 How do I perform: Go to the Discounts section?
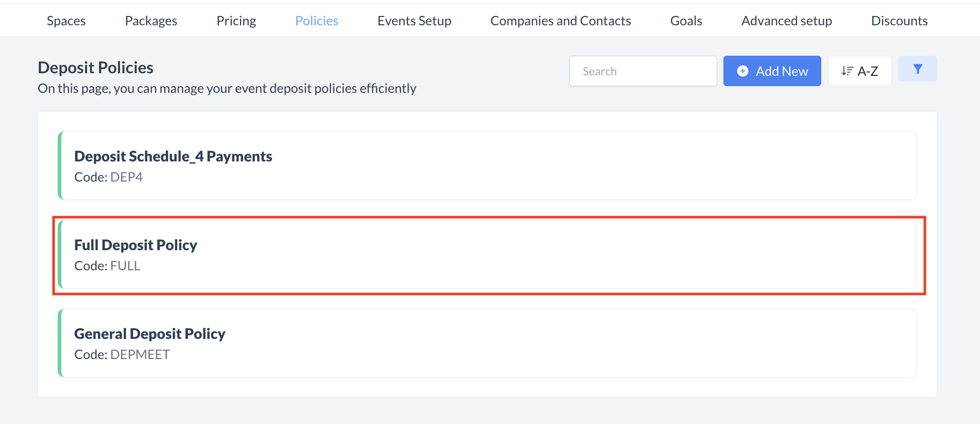(x=899, y=20)
